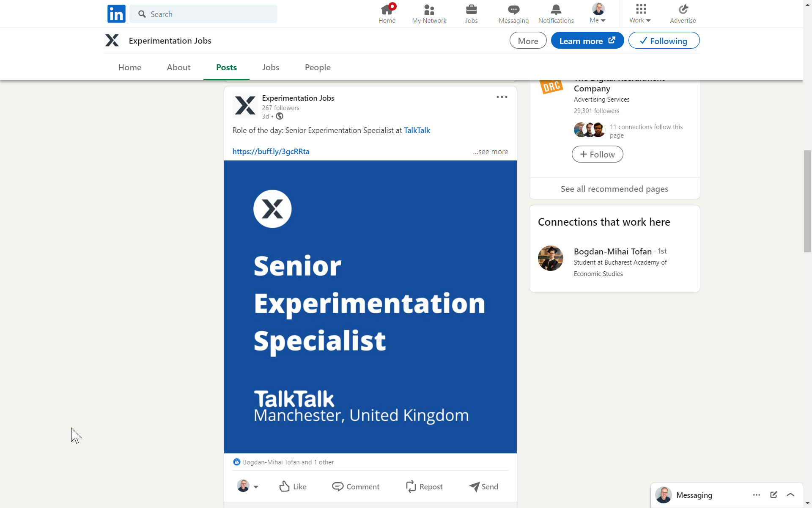Click in the Search field
Screen dimensions: 812x508
(x=203, y=14)
